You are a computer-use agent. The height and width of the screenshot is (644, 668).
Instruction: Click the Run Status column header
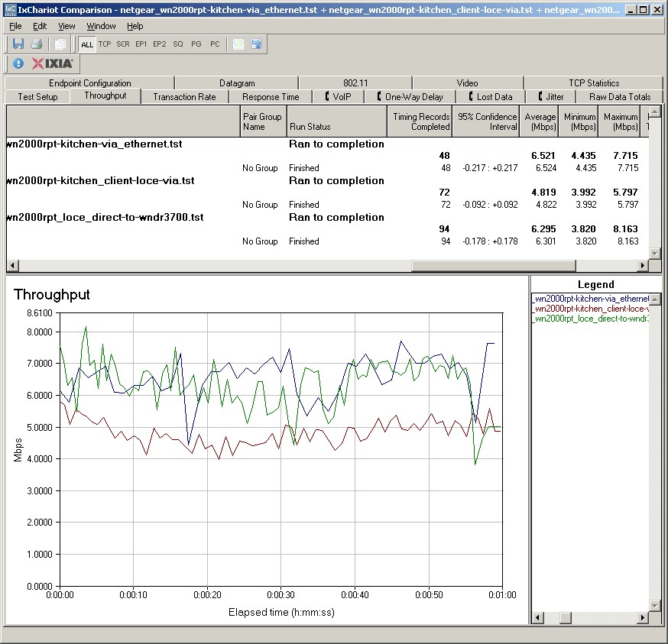point(337,121)
